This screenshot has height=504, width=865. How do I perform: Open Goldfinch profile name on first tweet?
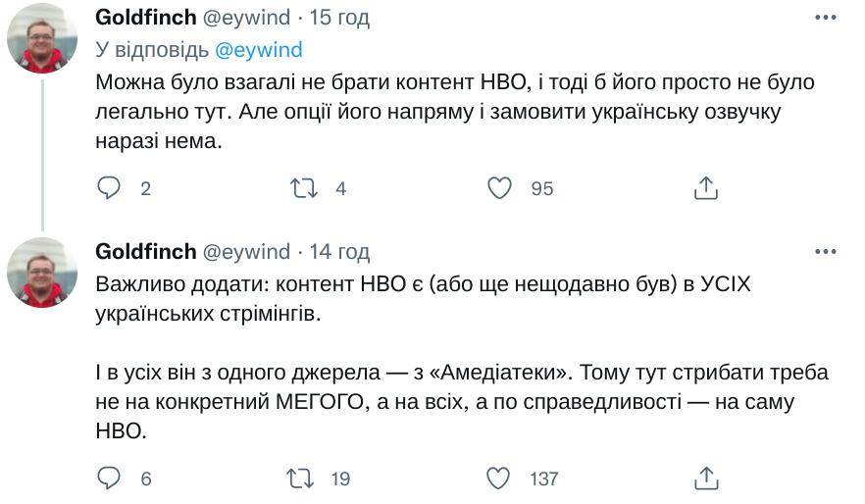[145, 18]
